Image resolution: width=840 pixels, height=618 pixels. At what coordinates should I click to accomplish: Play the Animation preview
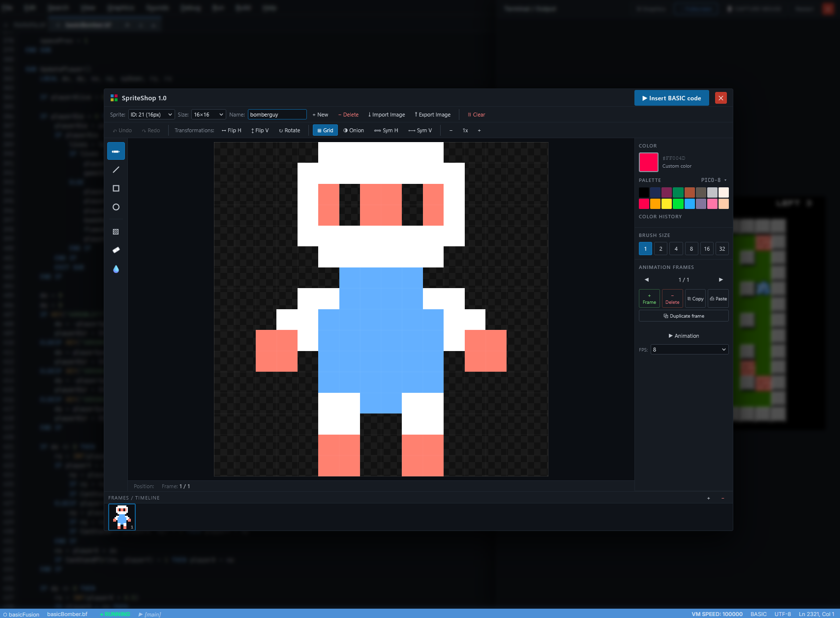click(x=684, y=336)
